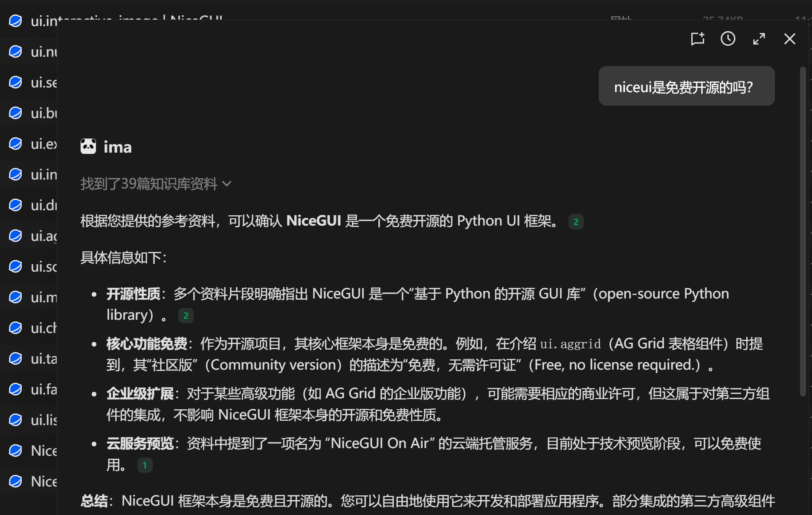Open citation 2 after Python UI 框架
This screenshot has width=812, height=515.
click(576, 222)
